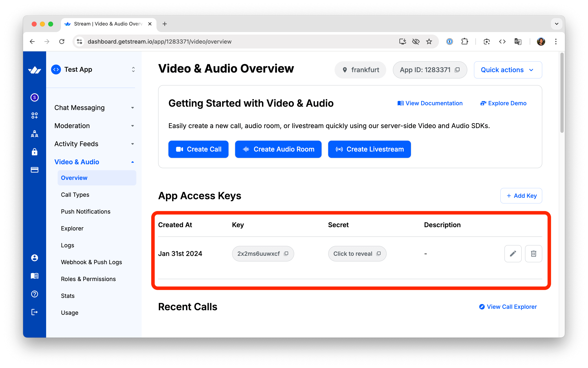Copy the API key 2x2ms6uuwxcf

click(286, 254)
